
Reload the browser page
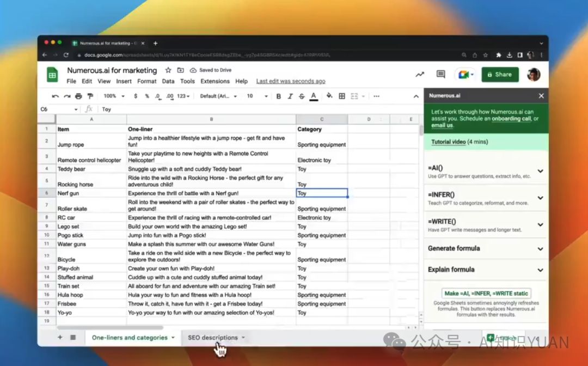[x=66, y=55]
